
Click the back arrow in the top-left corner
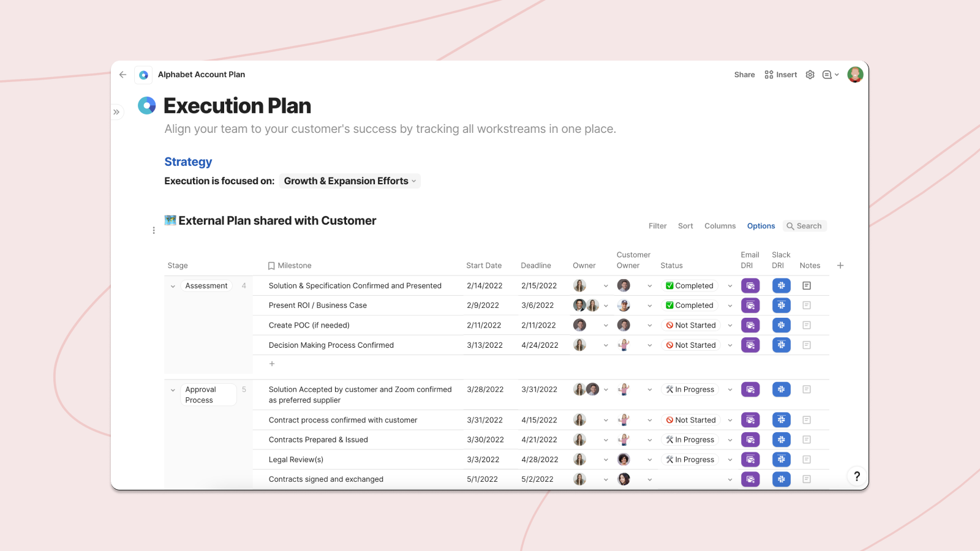(x=123, y=74)
